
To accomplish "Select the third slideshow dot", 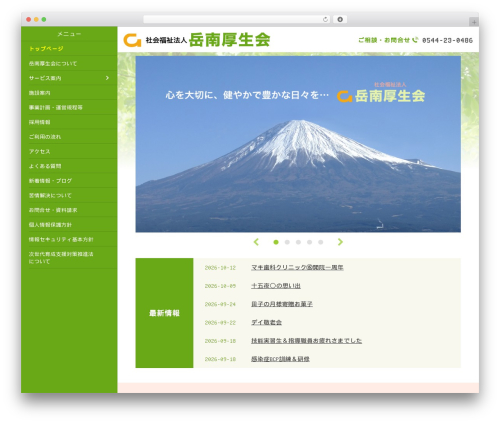I will pos(298,242).
